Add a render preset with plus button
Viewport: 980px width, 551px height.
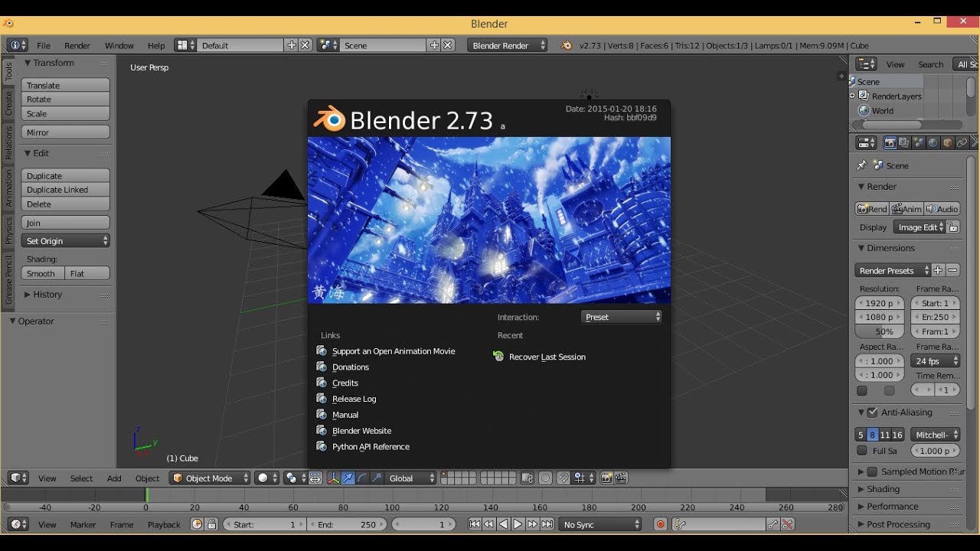pos(938,270)
